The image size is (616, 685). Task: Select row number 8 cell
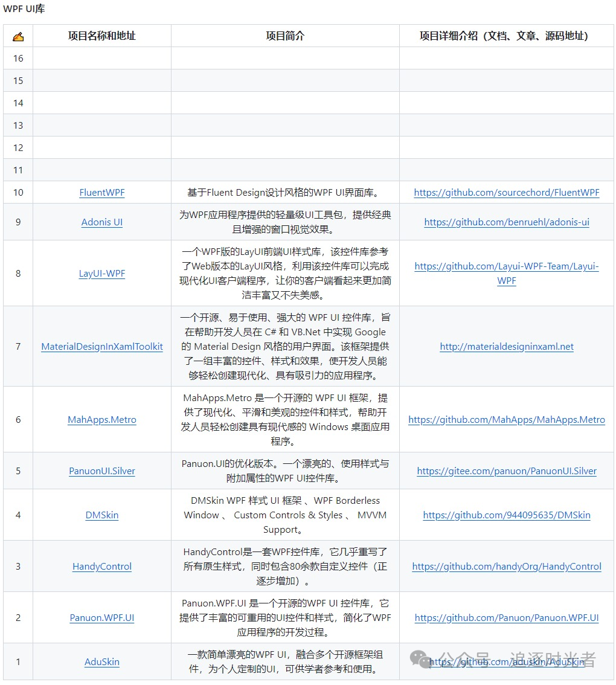tap(18, 274)
